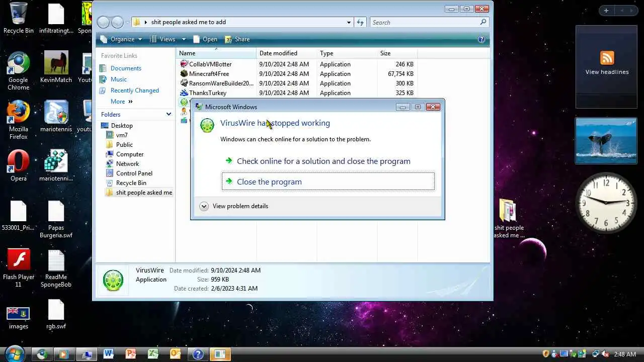This screenshot has width=644, height=362.
Task: Go back using Explorer's Back arrow
Action: pos(103,22)
